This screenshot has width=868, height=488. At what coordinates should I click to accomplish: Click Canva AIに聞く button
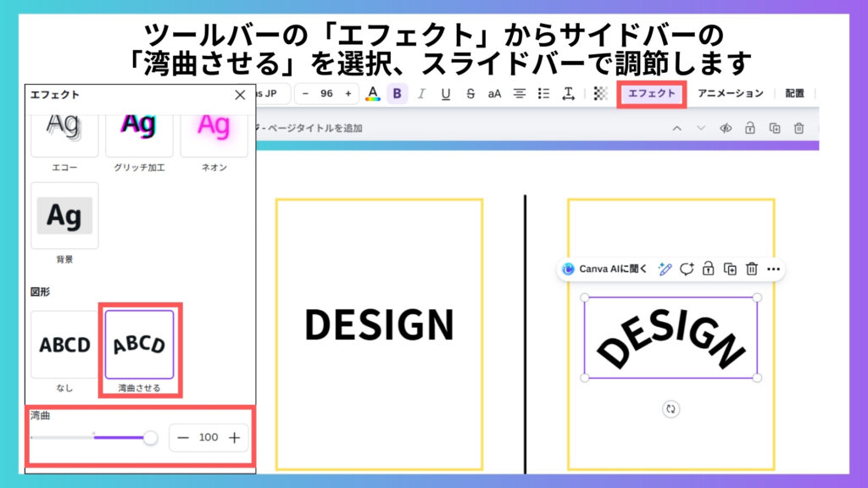(x=604, y=269)
